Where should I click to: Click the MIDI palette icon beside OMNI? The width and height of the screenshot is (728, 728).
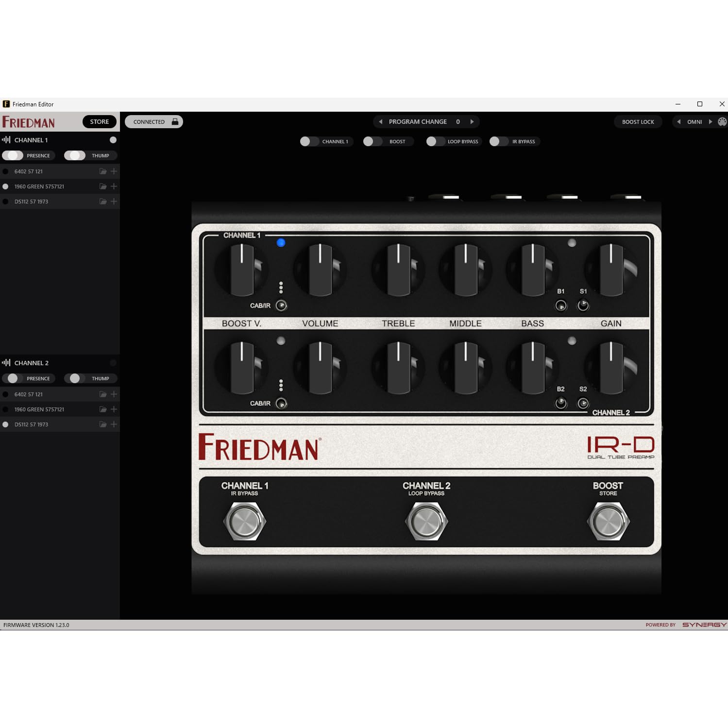pyautogui.click(x=722, y=122)
